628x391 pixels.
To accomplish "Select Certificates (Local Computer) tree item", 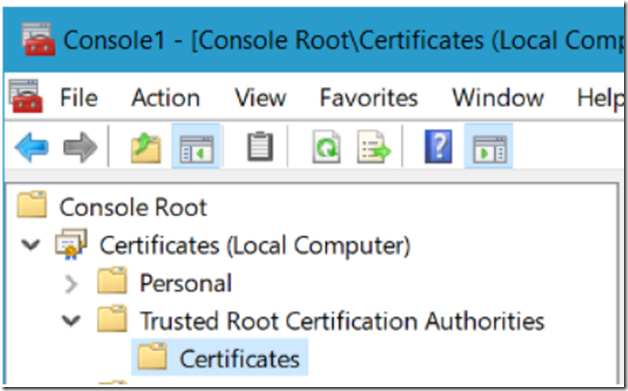I will point(255,245).
